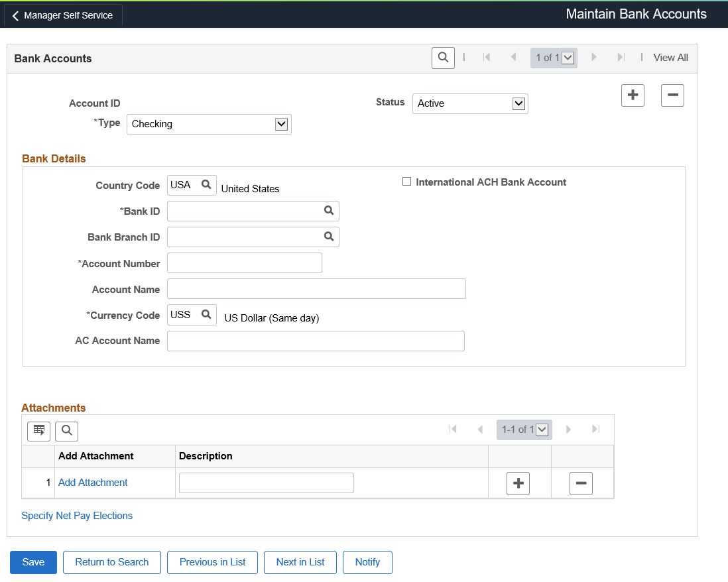Viewport: 728px width, 582px height.
Task: Open the Personalize grid icon in Attachments
Action: [x=38, y=430]
